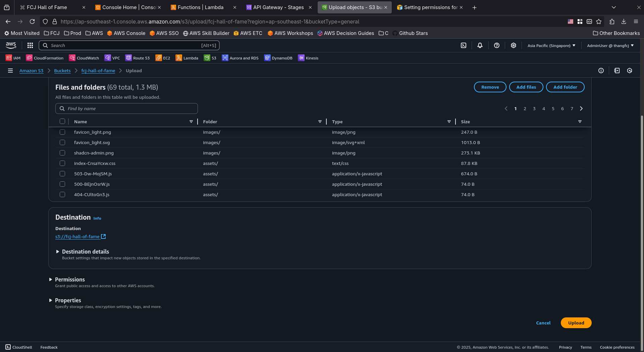Open the Asia Pacific (Singapore) region dropdown

551,45
